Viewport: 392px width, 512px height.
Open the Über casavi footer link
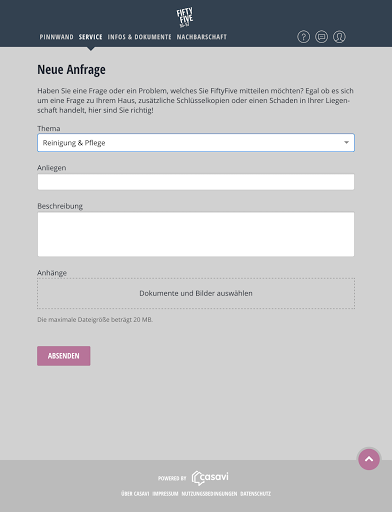(135, 494)
